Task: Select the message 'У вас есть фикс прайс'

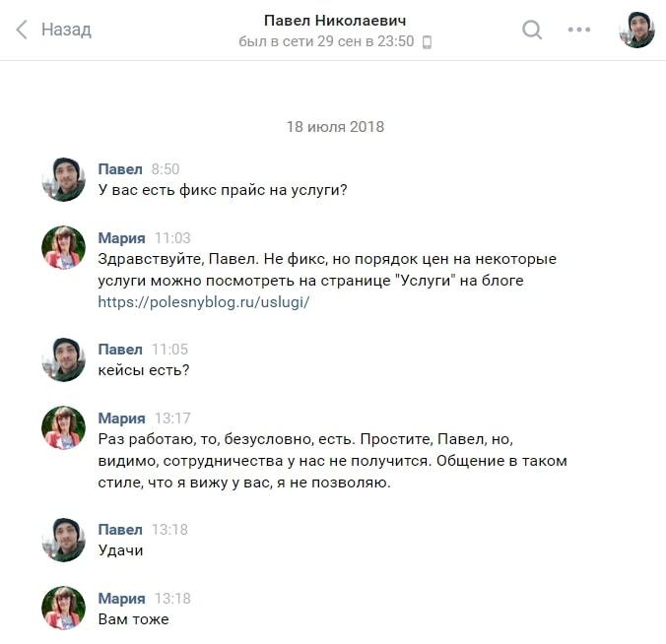Action: tap(223, 190)
